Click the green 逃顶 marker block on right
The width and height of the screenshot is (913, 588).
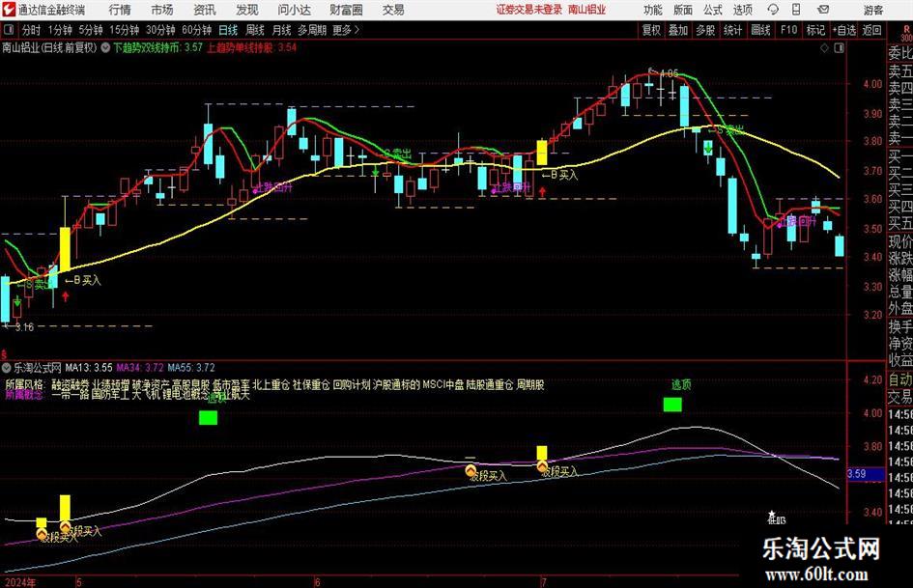(x=672, y=405)
